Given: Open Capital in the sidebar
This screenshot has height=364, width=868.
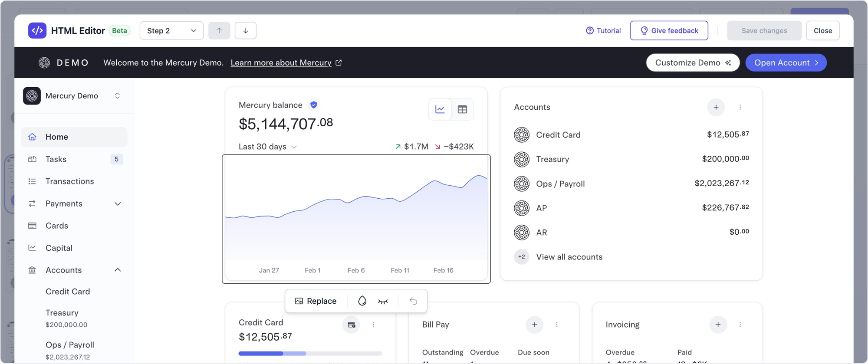Looking at the screenshot, I should pos(74,248).
